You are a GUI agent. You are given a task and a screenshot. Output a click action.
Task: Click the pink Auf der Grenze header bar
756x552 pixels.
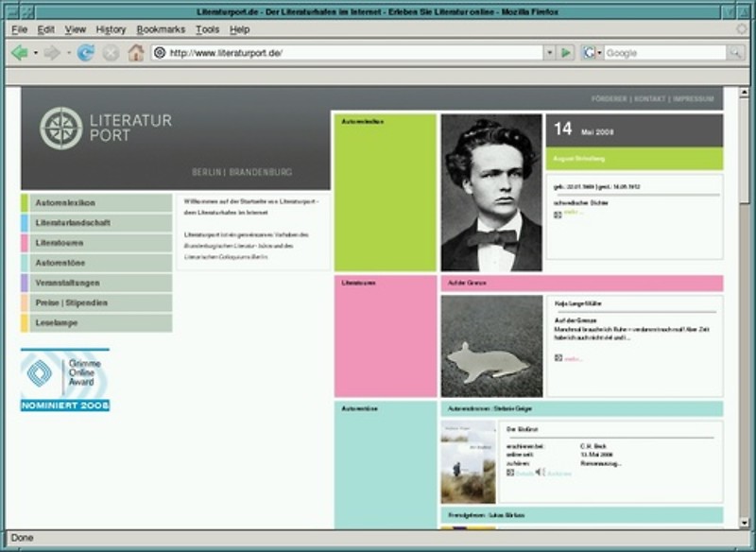pos(582,284)
